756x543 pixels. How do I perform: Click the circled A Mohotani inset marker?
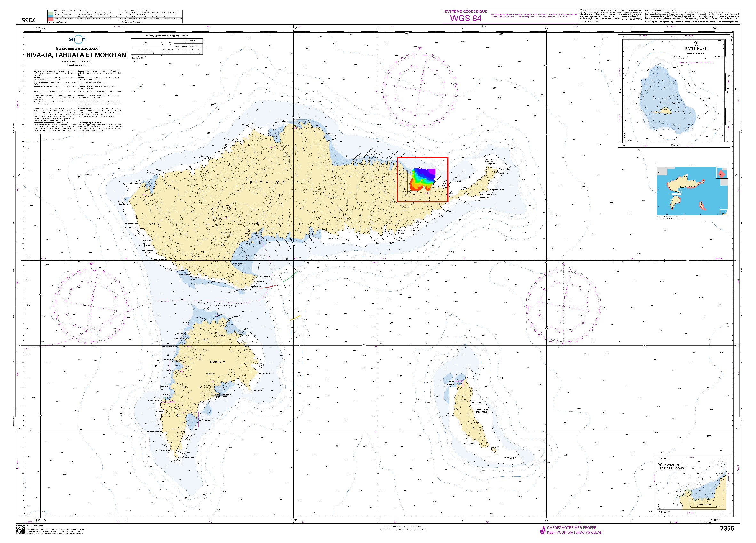click(x=660, y=465)
